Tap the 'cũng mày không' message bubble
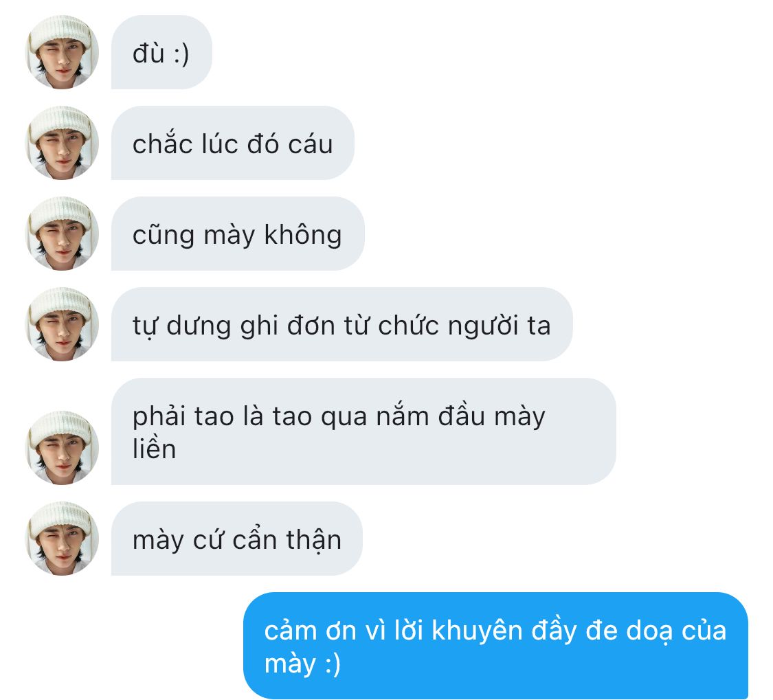Image resolution: width=773 pixels, height=700 pixels. click(x=238, y=234)
